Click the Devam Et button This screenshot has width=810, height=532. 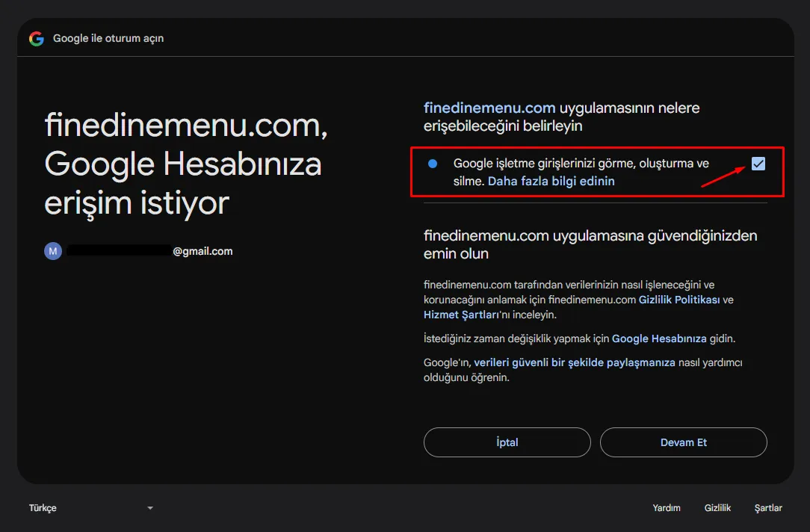pyautogui.click(x=683, y=442)
